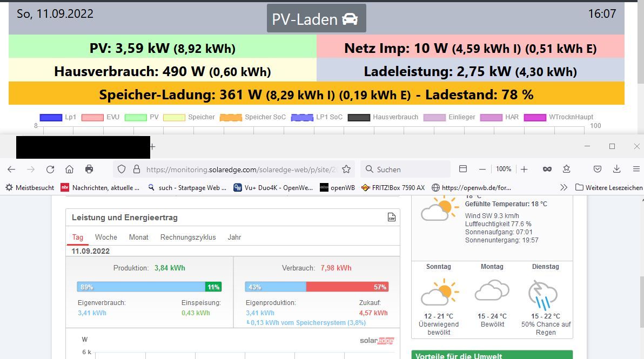Go back in Firefox browser
Viewport: 644px width, 359px height.
(11, 170)
